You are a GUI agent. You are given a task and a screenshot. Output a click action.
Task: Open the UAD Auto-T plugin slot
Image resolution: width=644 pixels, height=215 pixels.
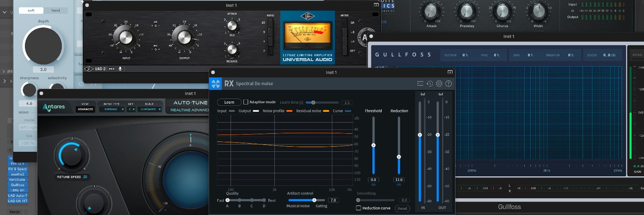point(17,196)
